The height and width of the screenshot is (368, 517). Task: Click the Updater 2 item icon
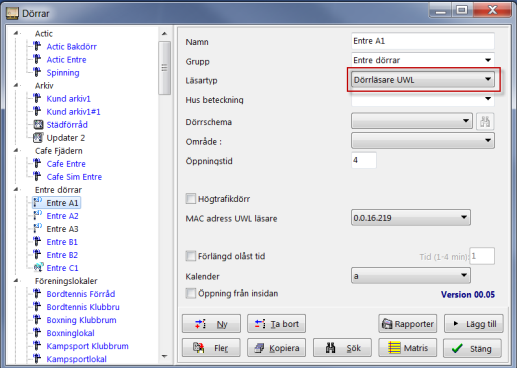38,137
